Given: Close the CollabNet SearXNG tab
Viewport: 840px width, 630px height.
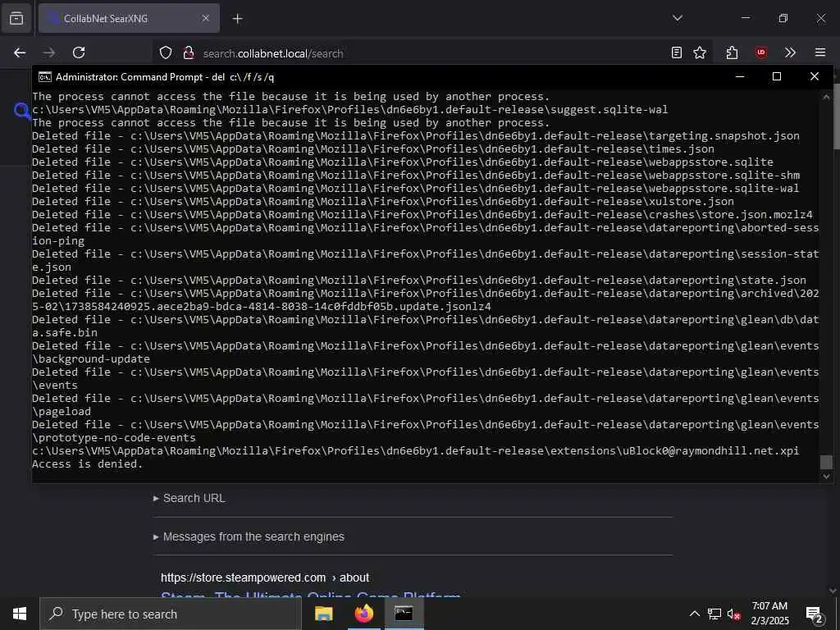Looking at the screenshot, I should point(206,18).
